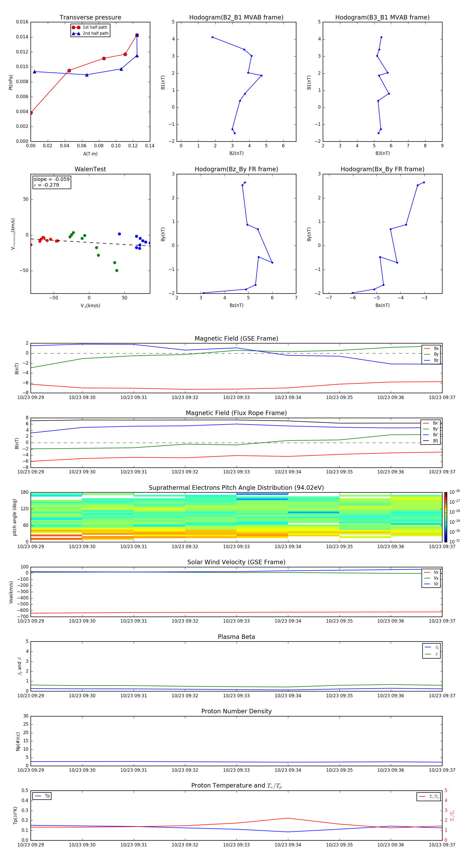Select 'Bx' in GSE magnetic field legend
Viewport: 473px width, 868px height.
click(x=431, y=349)
